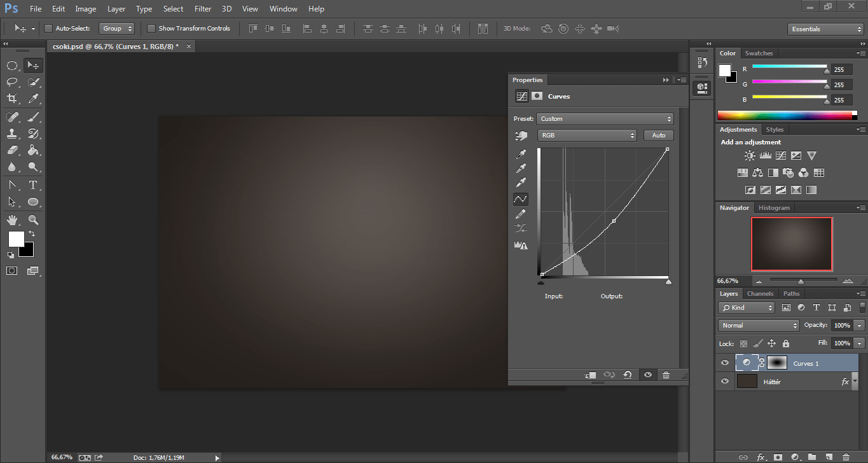The height and width of the screenshot is (463, 868).
Task: Select the Zoom tool in toolbox
Action: (33, 220)
